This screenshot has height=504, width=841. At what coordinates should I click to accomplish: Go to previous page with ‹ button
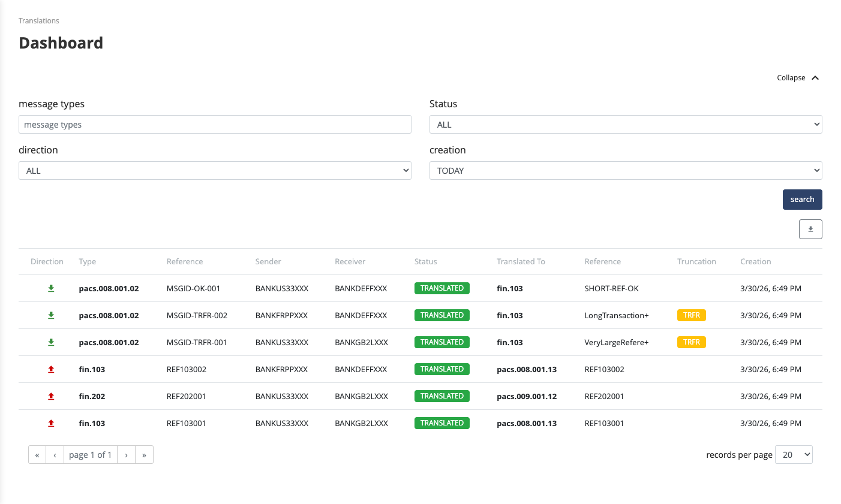[x=55, y=455]
